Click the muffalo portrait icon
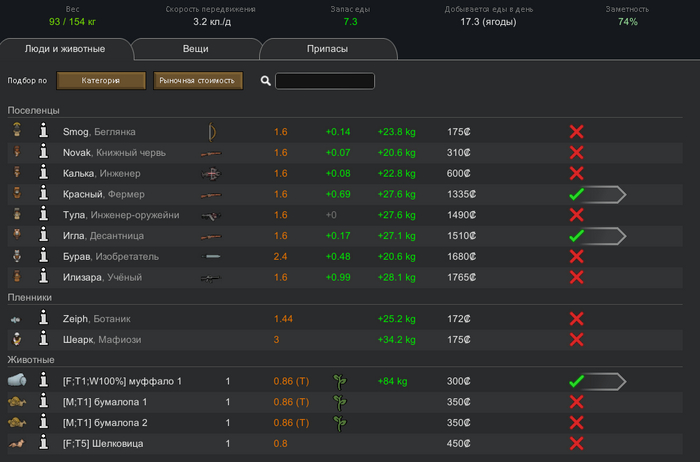 coord(18,381)
